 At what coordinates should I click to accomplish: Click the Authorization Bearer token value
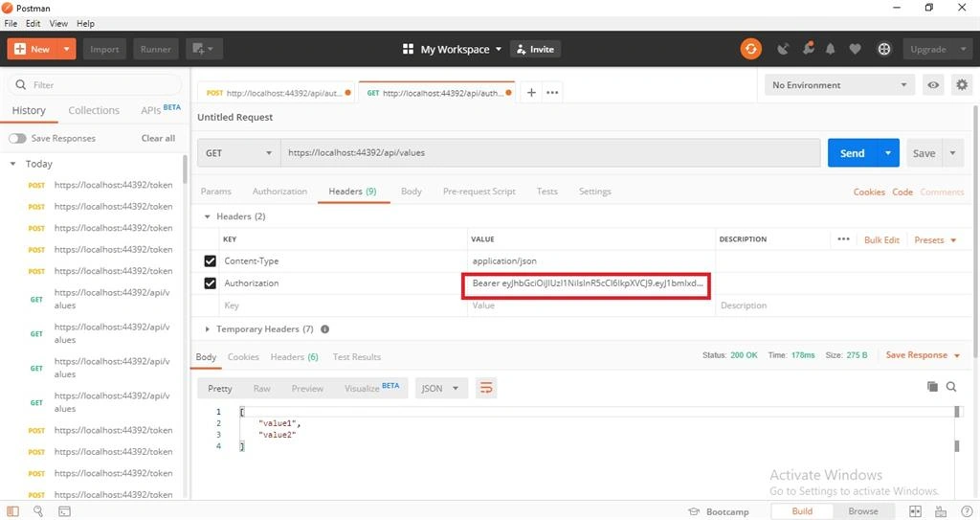pyautogui.click(x=587, y=283)
